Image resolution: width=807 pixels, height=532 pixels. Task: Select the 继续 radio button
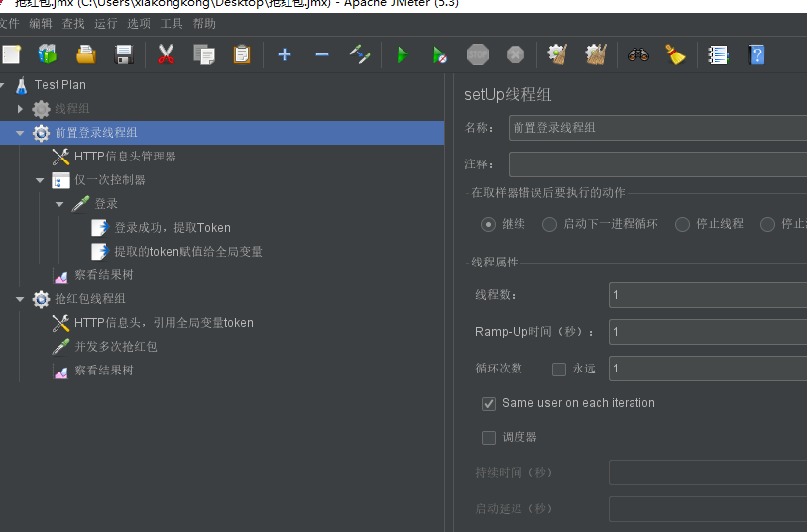tap(488, 224)
